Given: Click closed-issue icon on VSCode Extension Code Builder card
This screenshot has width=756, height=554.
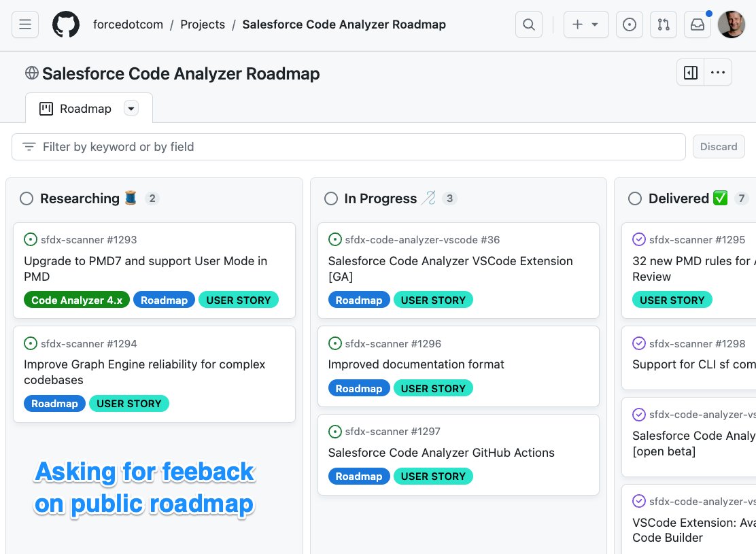Looking at the screenshot, I should [x=639, y=501].
